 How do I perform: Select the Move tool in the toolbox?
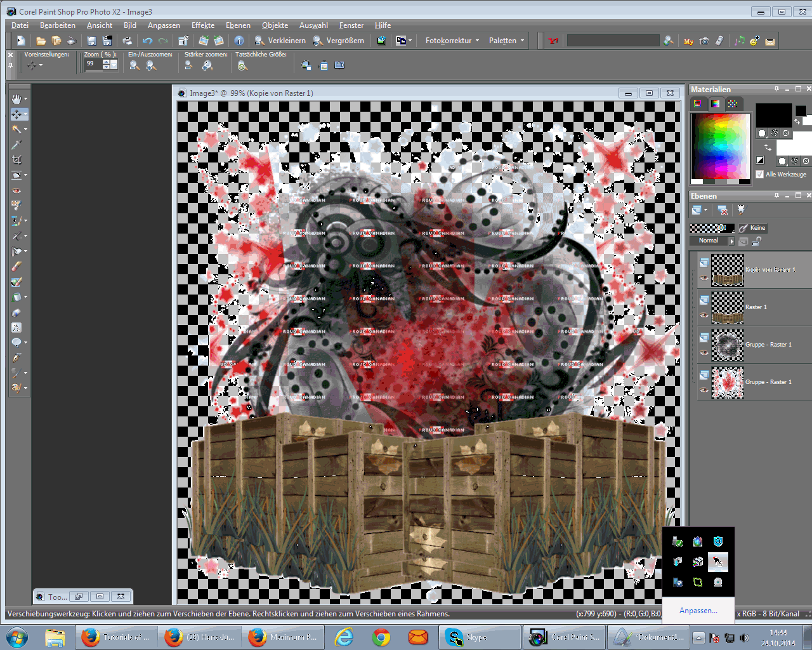16,114
